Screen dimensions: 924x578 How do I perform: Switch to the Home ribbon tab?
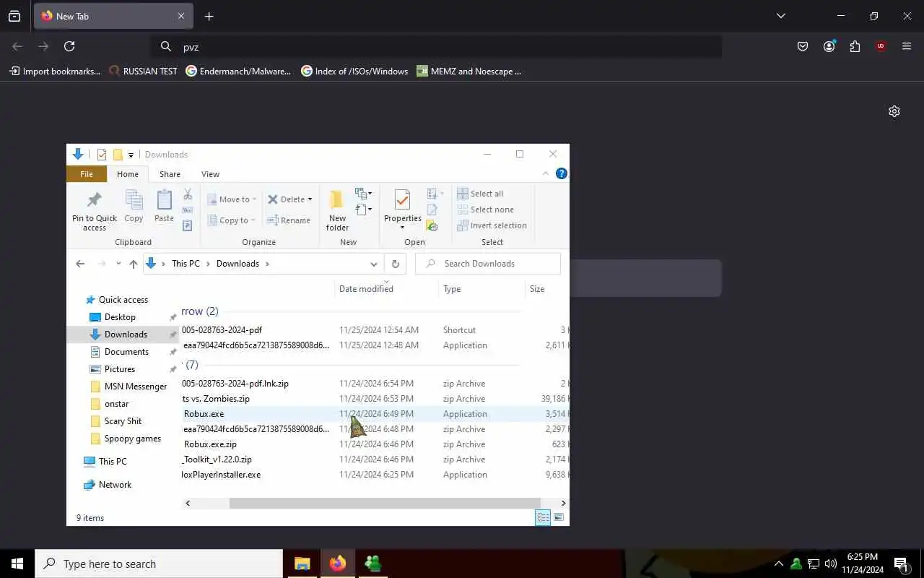coord(128,174)
